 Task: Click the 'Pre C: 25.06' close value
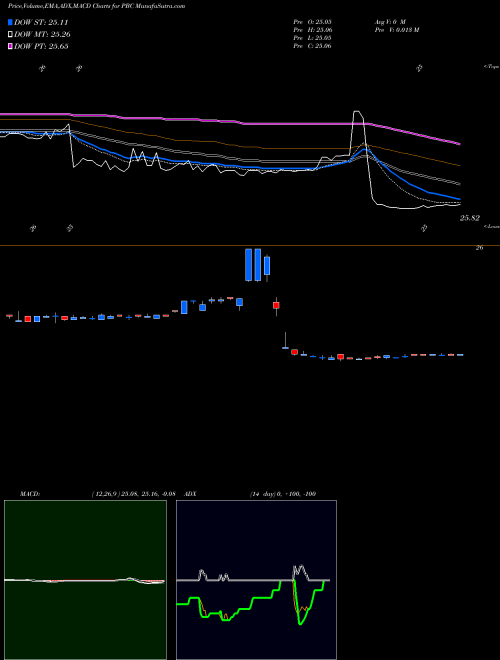pos(312,46)
